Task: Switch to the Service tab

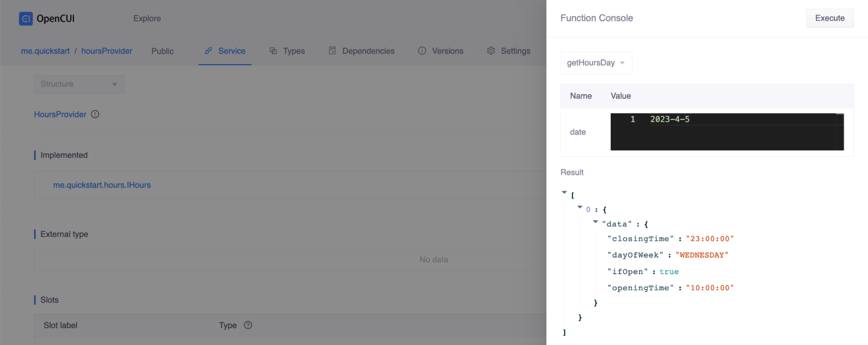Action: coord(225,51)
